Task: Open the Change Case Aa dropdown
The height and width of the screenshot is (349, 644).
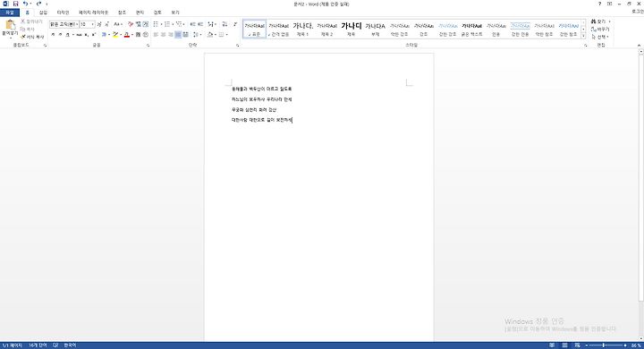Action: click(x=118, y=24)
